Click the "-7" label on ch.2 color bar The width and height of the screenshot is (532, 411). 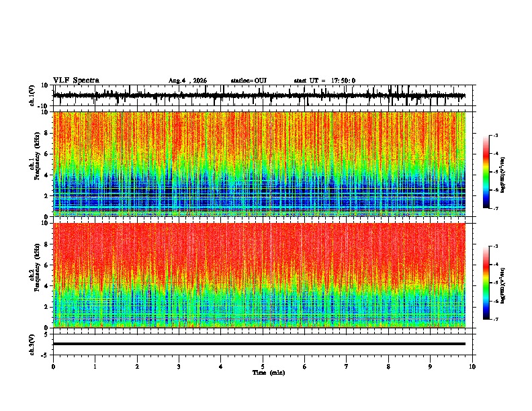point(495,320)
